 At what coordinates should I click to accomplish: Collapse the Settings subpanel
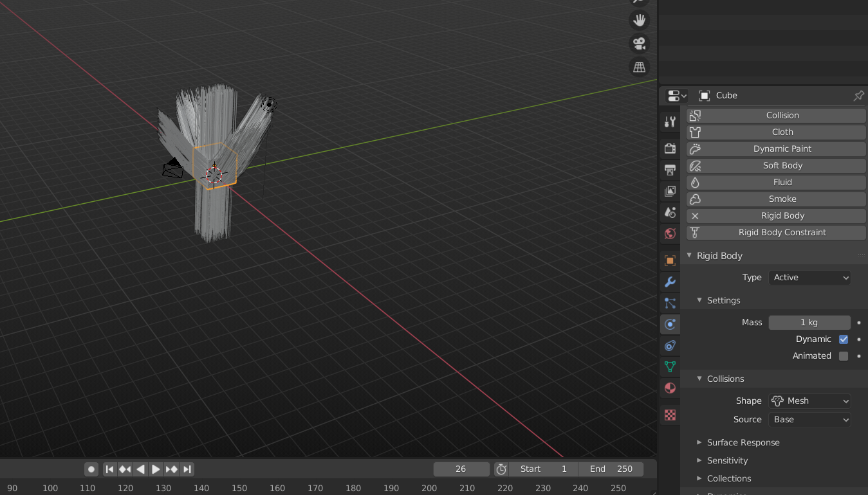tap(699, 300)
